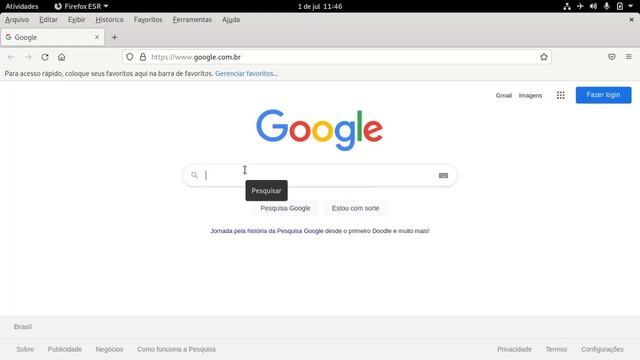Image resolution: width=640 pixels, height=360 pixels.
Task: Click inside the Google search field
Action: [320, 175]
